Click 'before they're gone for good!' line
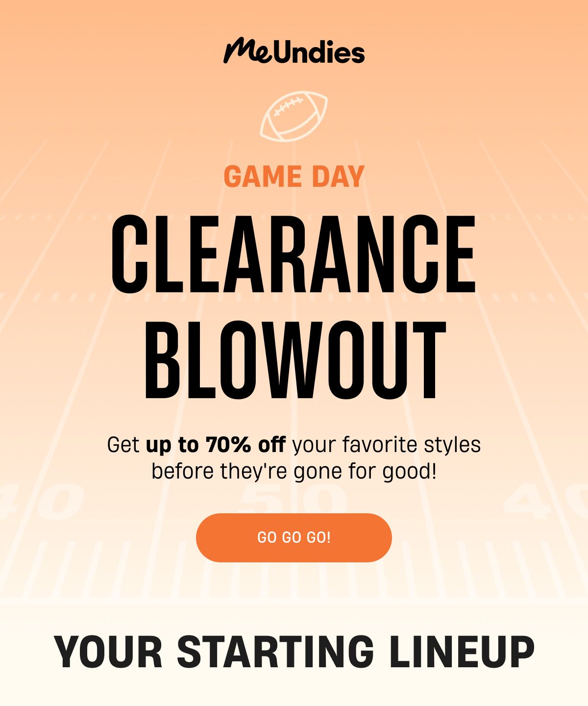This screenshot has width=588, height=706. [294, 472]
